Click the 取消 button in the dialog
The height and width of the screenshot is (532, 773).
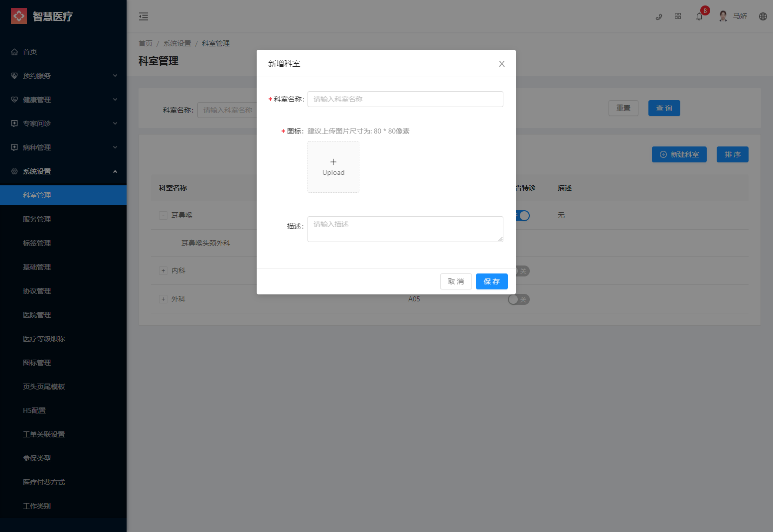[456, 281]
